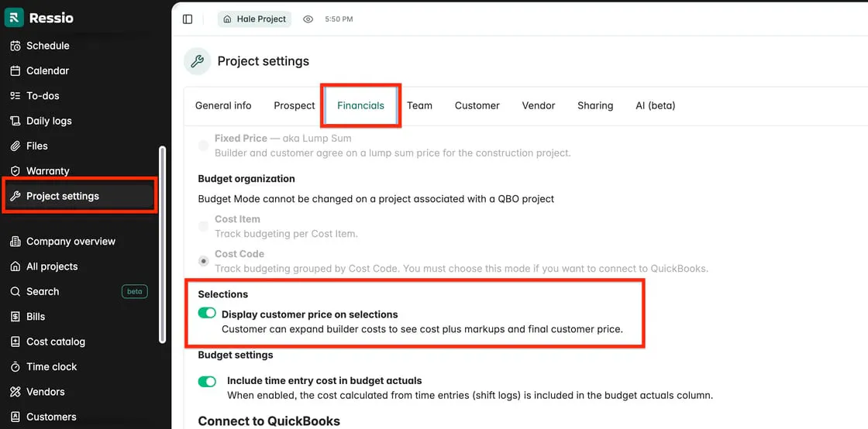
Task: Click the Ressio logo icon
Action: click(x=14, y=17)
